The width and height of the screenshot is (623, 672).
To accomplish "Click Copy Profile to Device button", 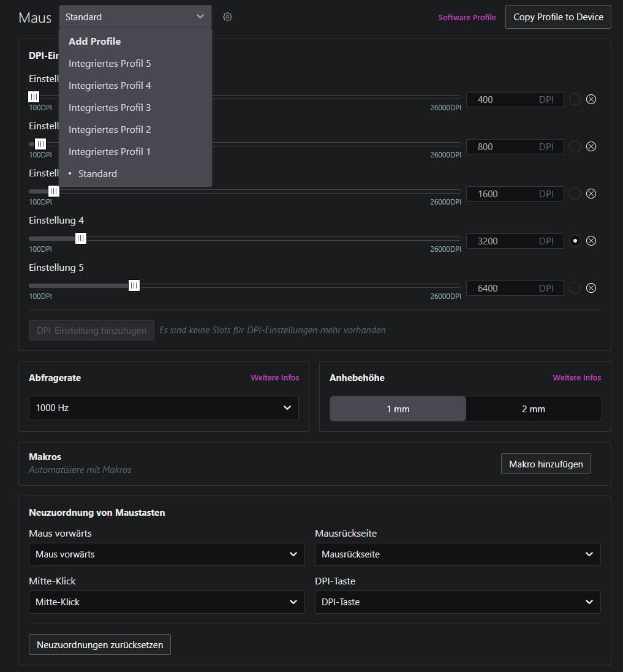I will 558,17.
